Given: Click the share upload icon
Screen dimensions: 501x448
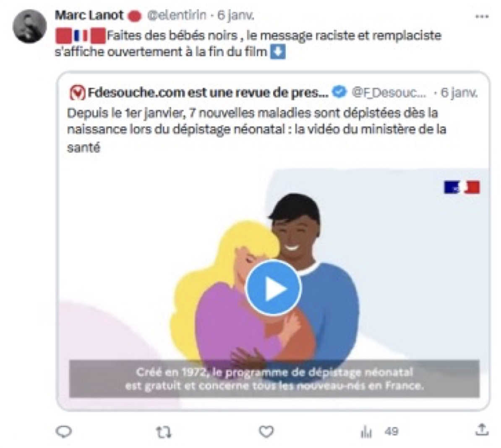Looking at the screenshot, I should [x=482, y=430].
